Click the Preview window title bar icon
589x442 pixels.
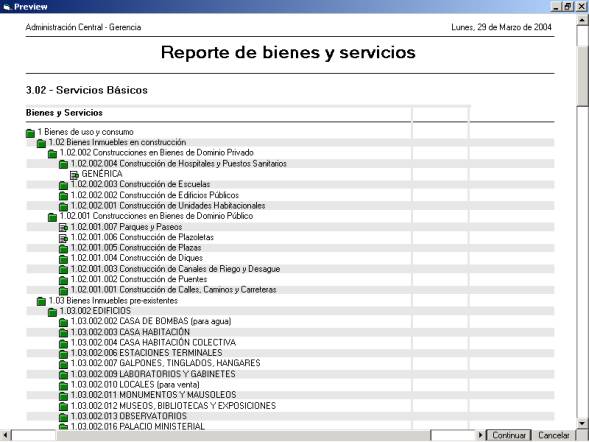coord(6,7)
